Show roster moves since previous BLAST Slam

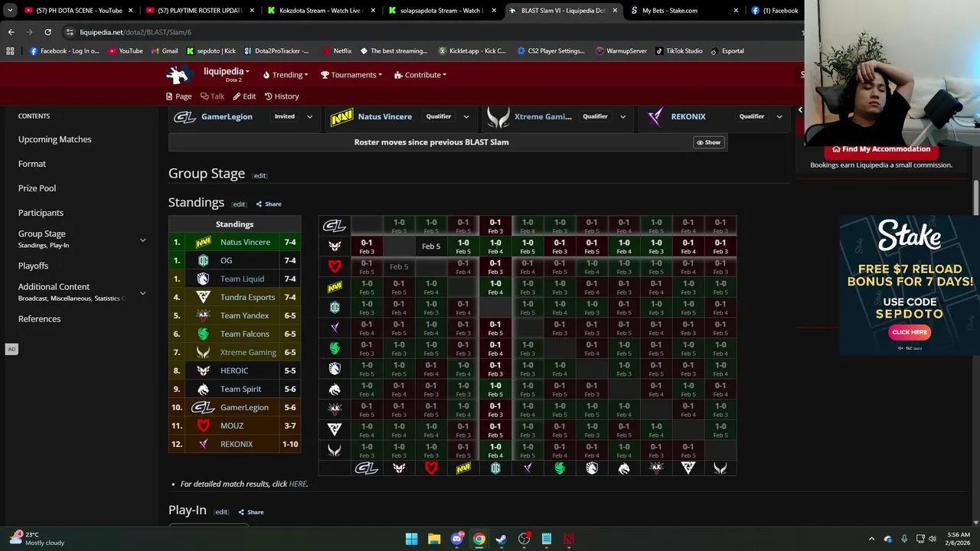coord(708,142)
